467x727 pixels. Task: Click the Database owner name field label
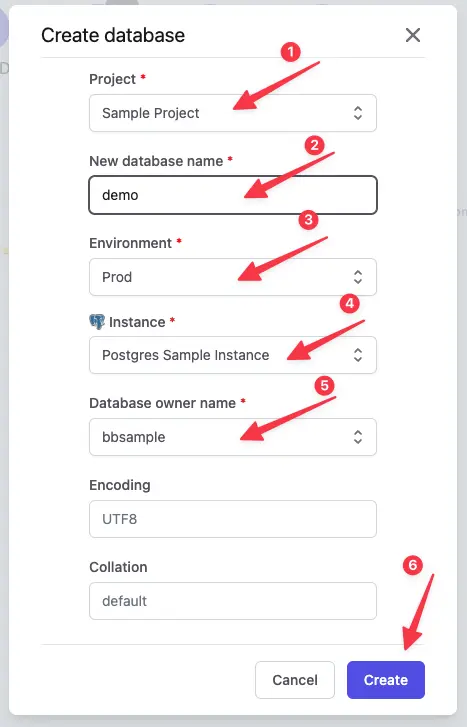[162, 403]
